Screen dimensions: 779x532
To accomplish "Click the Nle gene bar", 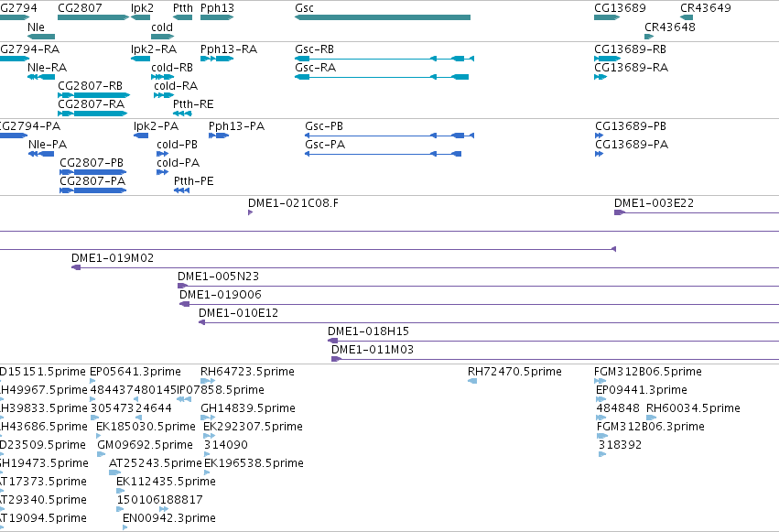I will [x=41, y=37].
